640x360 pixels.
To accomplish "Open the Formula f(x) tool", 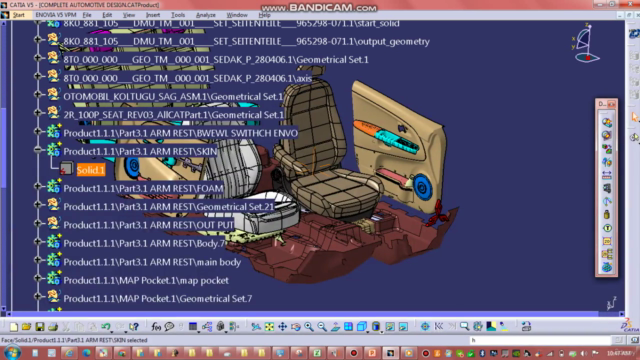I will click(156, 327).
